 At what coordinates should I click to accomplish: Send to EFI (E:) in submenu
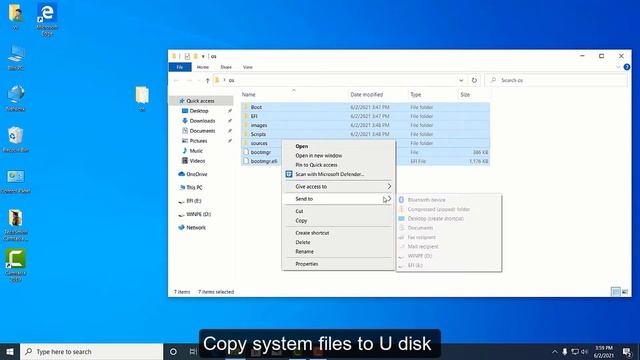point(449,265)
